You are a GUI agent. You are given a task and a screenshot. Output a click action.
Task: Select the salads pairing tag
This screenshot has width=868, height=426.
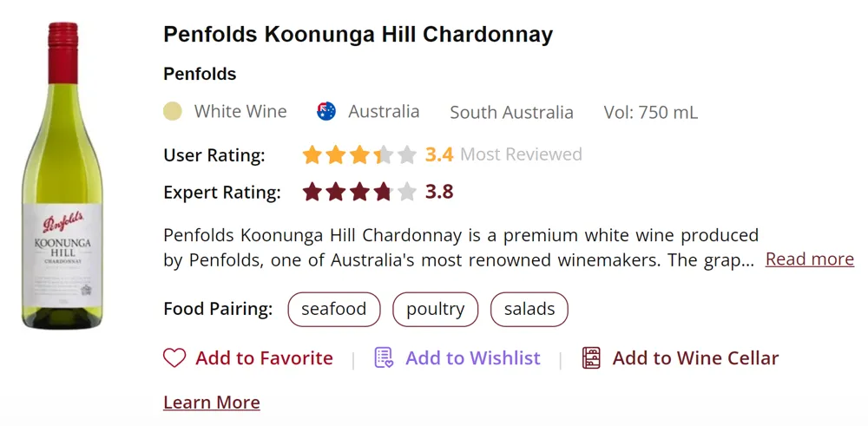(x=529, y=310)
